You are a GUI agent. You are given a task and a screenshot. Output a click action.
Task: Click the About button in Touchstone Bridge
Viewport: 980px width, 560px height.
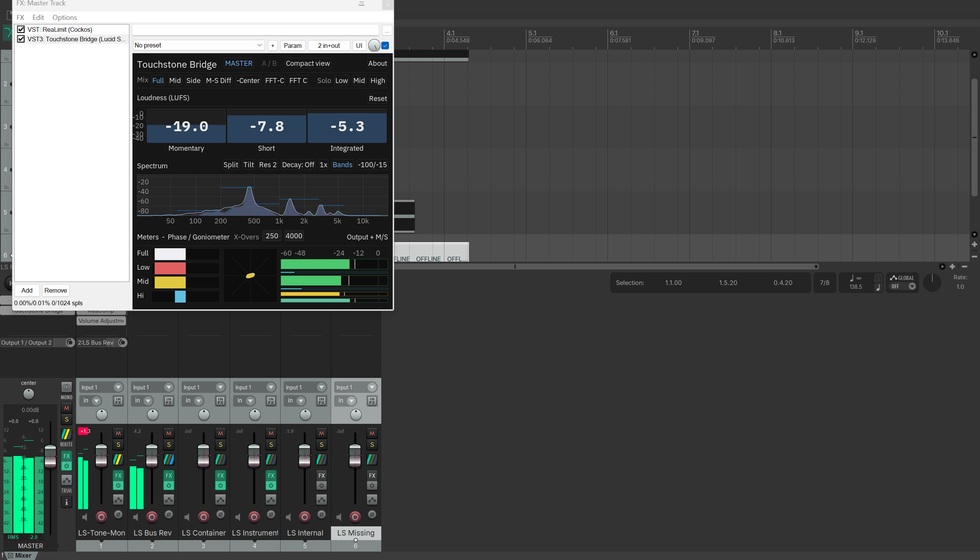coord(377,63)
